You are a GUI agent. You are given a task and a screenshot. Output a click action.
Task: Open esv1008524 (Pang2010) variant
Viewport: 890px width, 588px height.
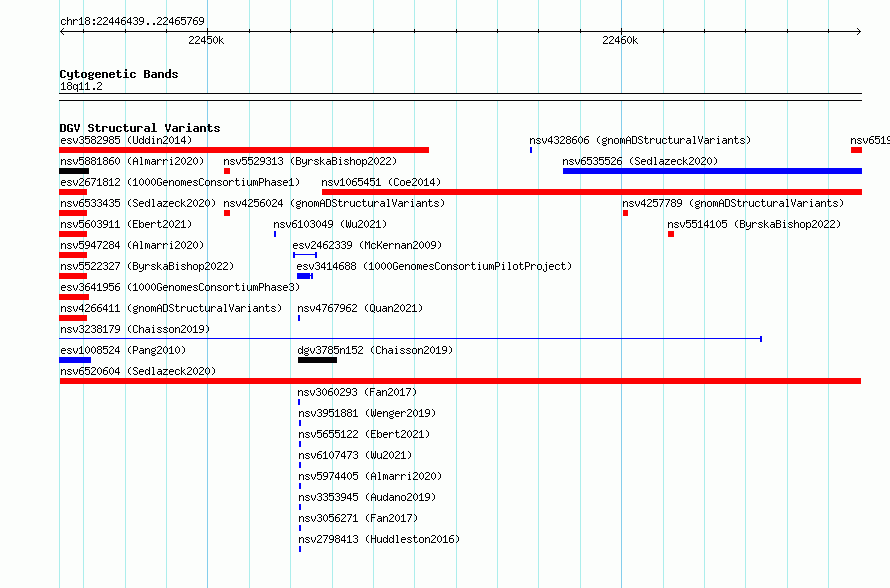pyautogui.click(x=123, y=350)
